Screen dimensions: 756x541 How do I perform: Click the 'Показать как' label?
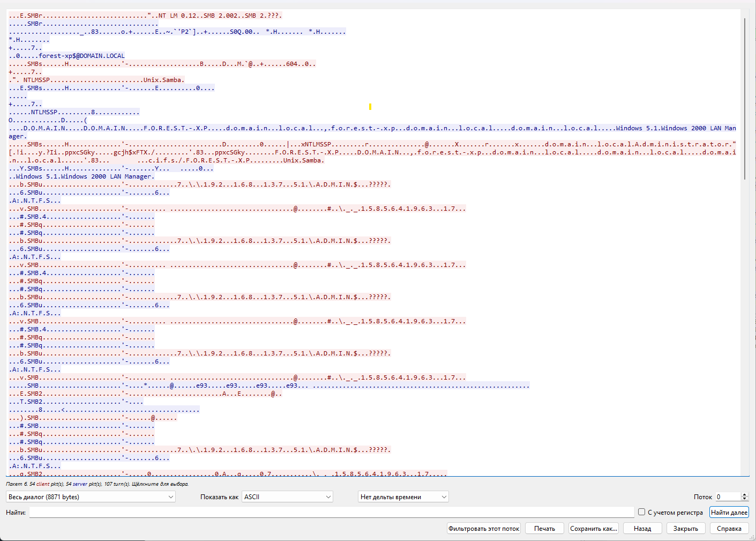point(219,497)
